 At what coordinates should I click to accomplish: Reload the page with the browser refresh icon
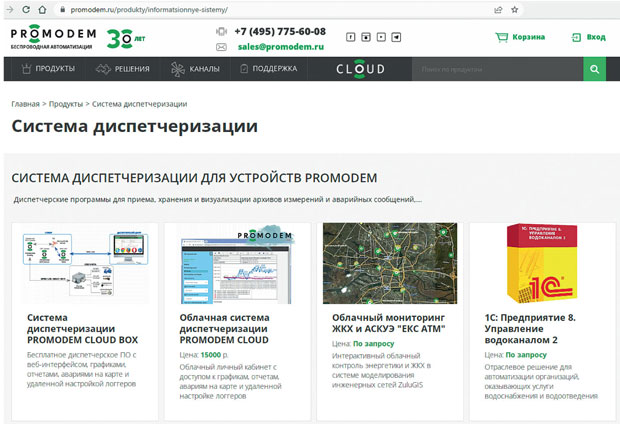pos(26,9)
